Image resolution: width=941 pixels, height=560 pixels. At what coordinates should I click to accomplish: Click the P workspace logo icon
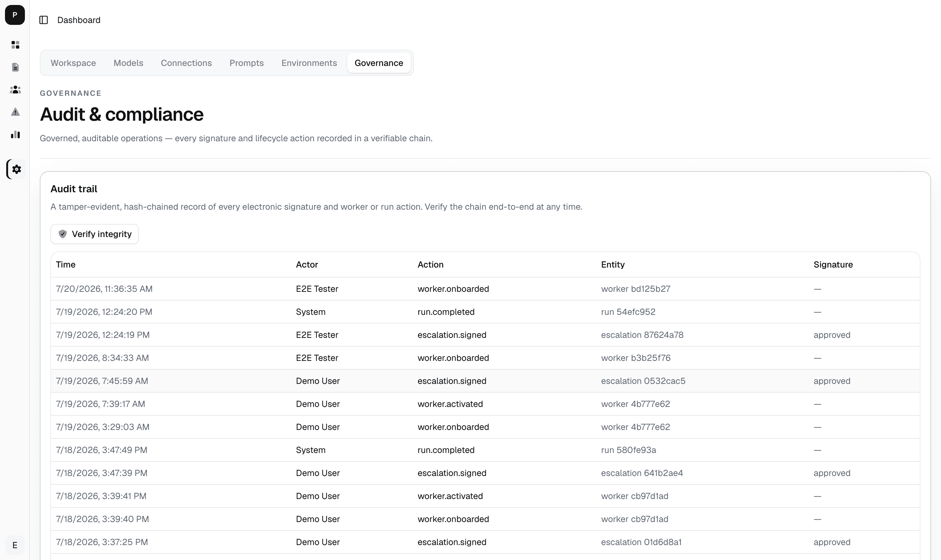[15, 15]
